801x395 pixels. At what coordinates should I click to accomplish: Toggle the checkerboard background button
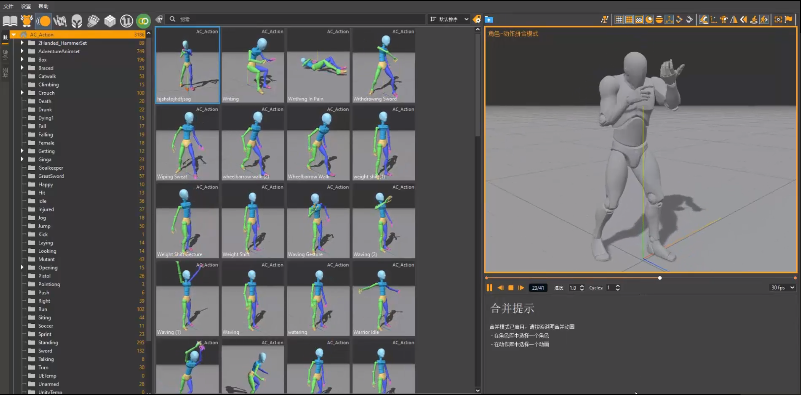pos(639,19)
